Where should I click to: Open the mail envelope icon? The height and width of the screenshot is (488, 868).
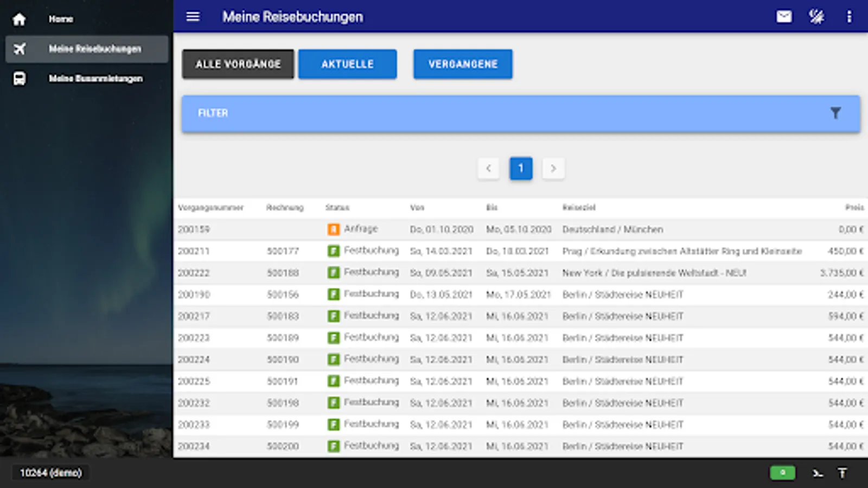tap(784, 17)
